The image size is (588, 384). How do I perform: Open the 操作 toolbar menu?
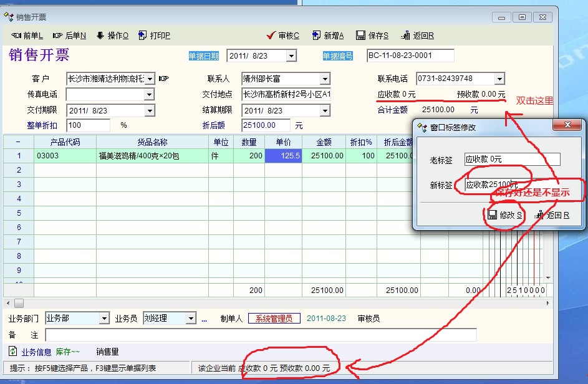point(100,36)
